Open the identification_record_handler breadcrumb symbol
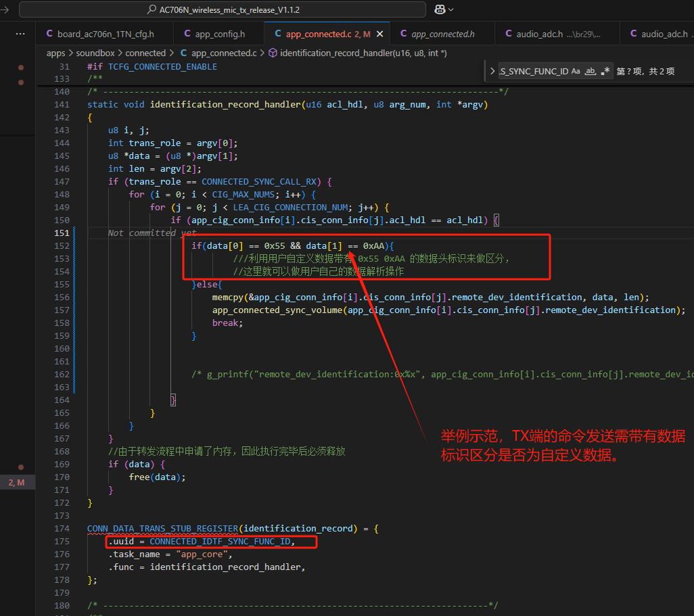The image size is (694, 616). [358, 53]
